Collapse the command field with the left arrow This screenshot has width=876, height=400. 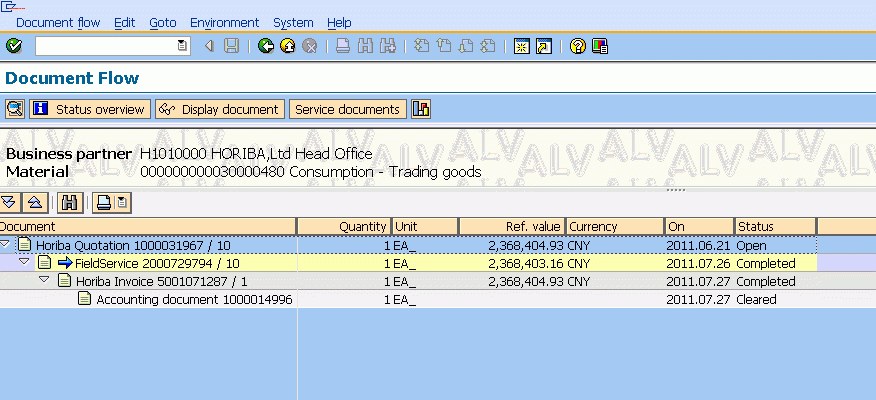pyautogui.click(x=210, y=46)
